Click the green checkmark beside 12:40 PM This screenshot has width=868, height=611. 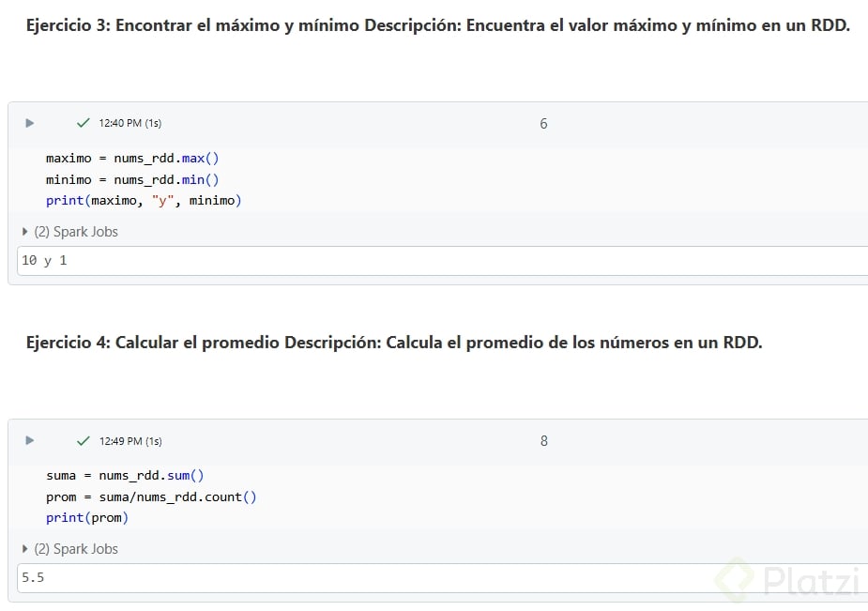(84, 123)
